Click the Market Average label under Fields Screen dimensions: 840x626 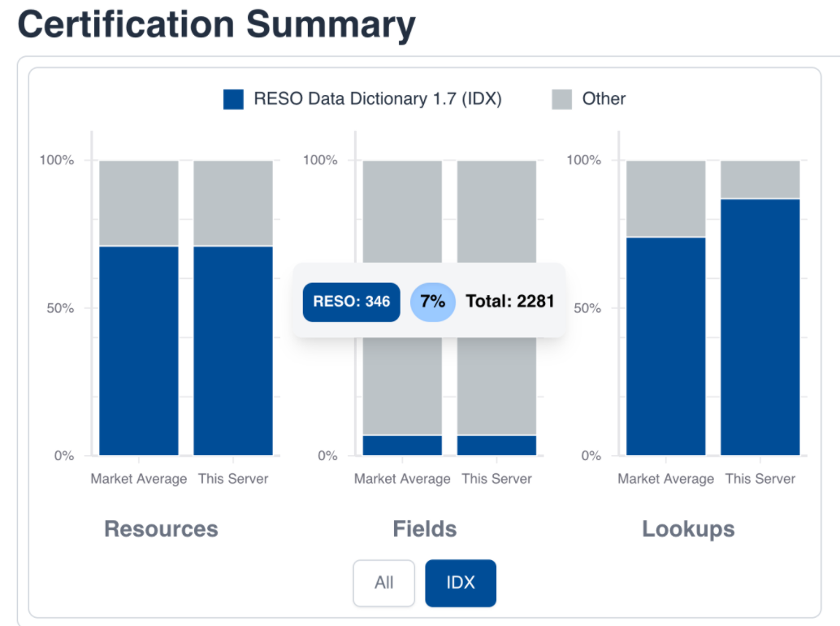pyautogui.click(x=401, y=479)
